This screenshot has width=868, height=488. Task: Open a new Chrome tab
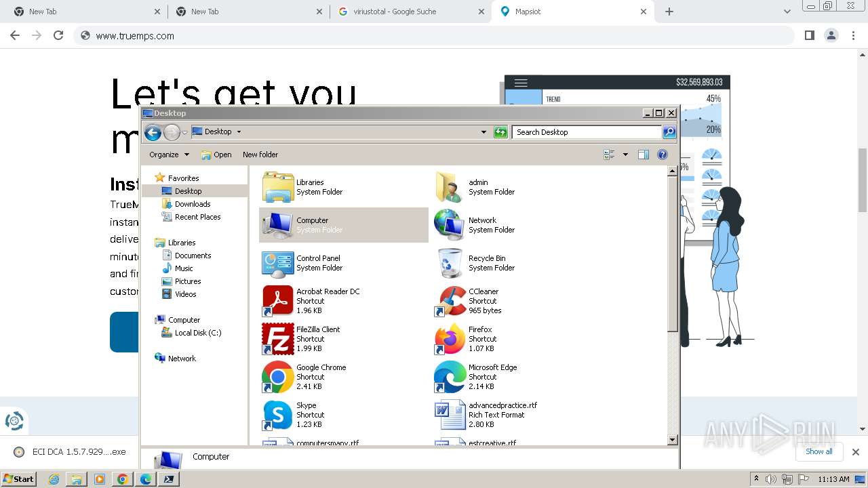pos(669,12)
